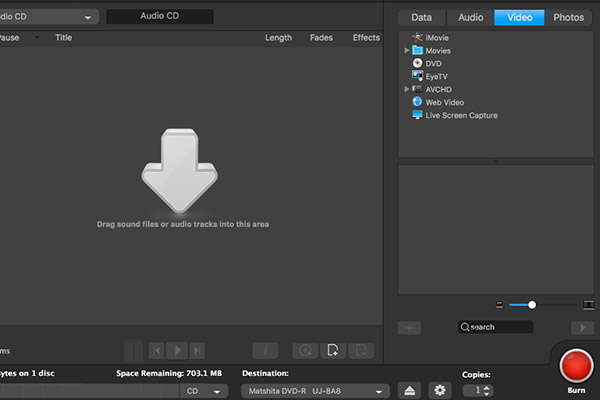Expand the Movies folder disclosure triangle
Image resolution: width=600 pixels, height=400 pixels.
pos(407,50)
